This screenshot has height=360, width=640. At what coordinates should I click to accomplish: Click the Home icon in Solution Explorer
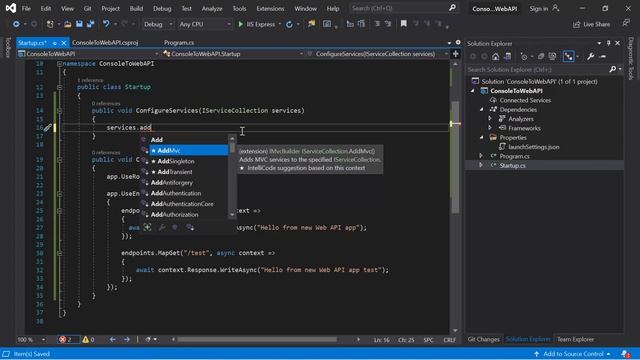pyautogui.click(x=496, y=57)
